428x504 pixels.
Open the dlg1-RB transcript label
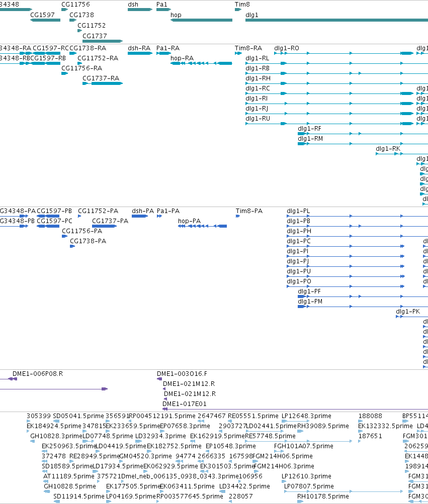point(258,68)
